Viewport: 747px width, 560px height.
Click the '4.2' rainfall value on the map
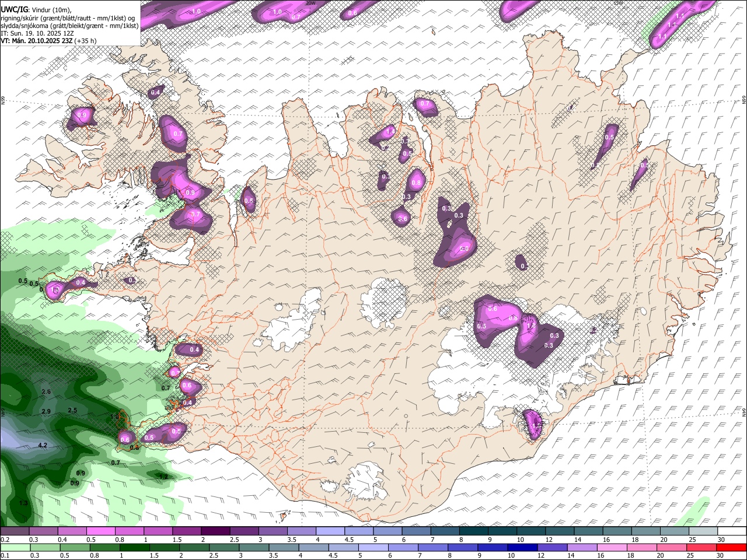[x=43, y=446]
